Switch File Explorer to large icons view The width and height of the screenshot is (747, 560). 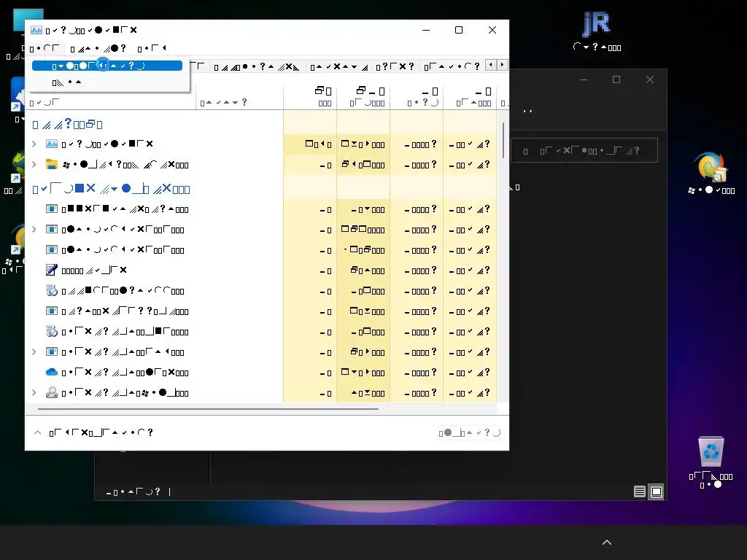(x=657, y=491)
